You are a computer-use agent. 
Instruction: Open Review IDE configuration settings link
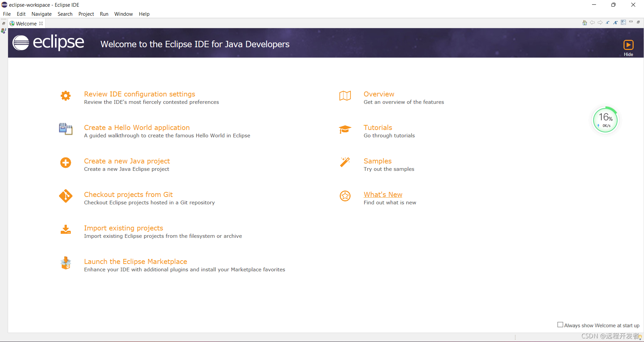coord(140,94)
